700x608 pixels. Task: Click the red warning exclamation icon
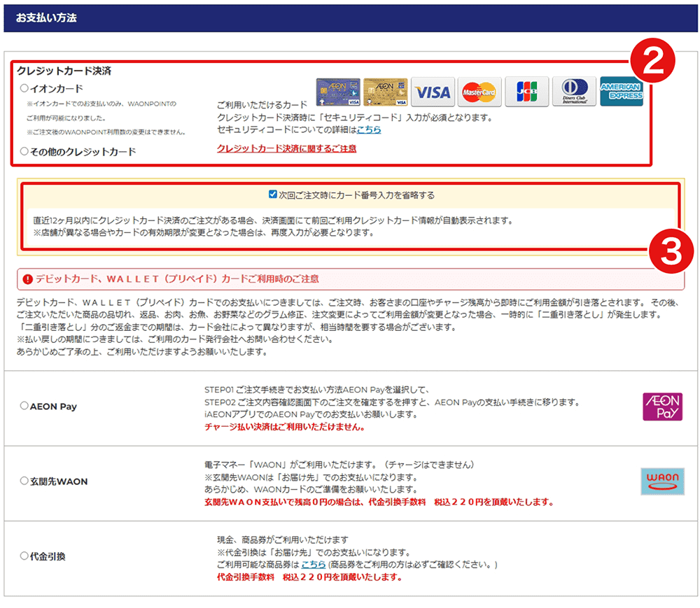click(28, 279)
